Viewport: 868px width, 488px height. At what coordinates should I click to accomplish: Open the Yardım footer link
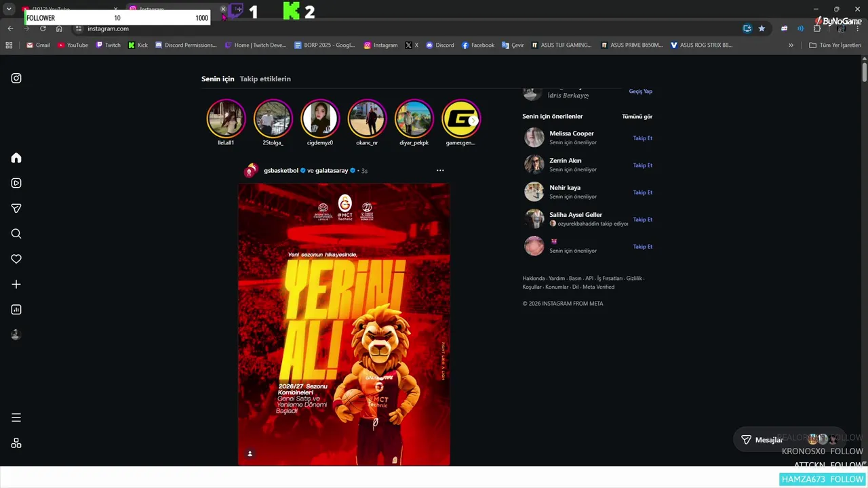click(x=557, y=279)
